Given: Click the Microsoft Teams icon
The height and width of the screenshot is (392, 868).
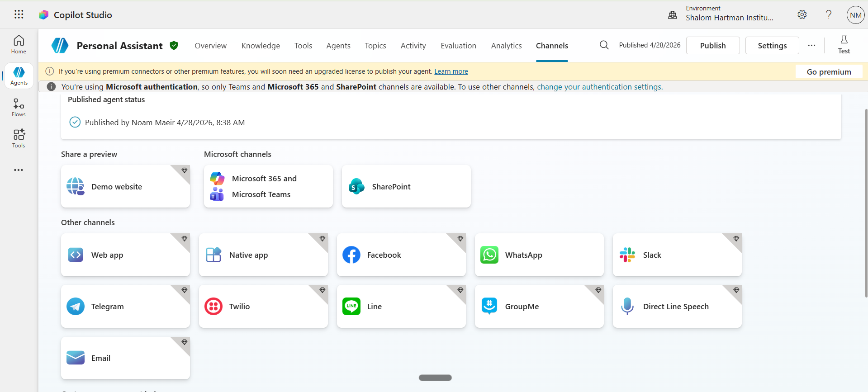Looking at the screenshot, I should [217, 194].
